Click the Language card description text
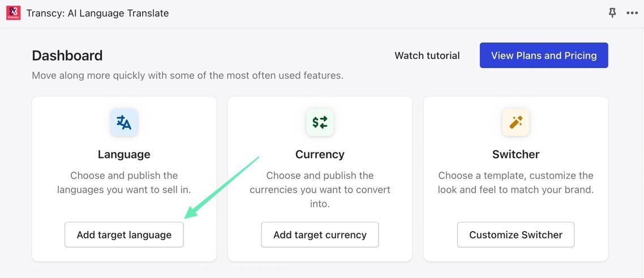644x278 pixels. point(124,182)
